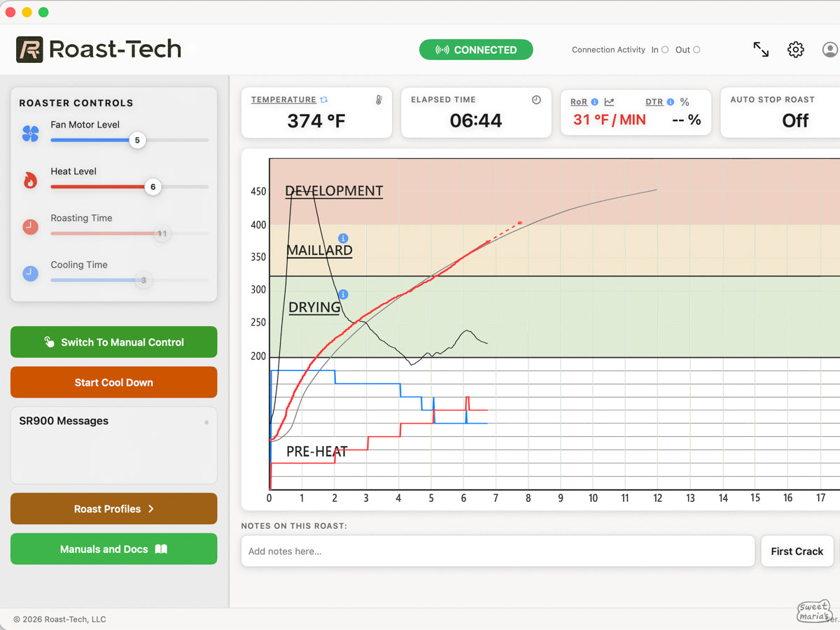Click the DTR underlined label
Screen dimensions: 840x630
coord(654,102)
